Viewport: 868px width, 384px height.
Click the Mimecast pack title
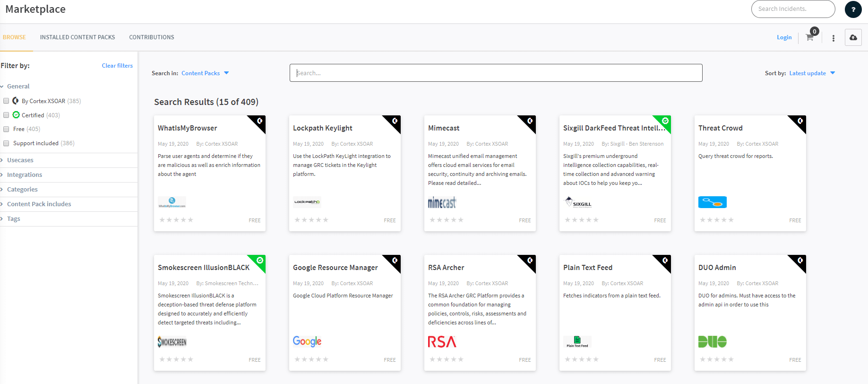coord(444,128)
